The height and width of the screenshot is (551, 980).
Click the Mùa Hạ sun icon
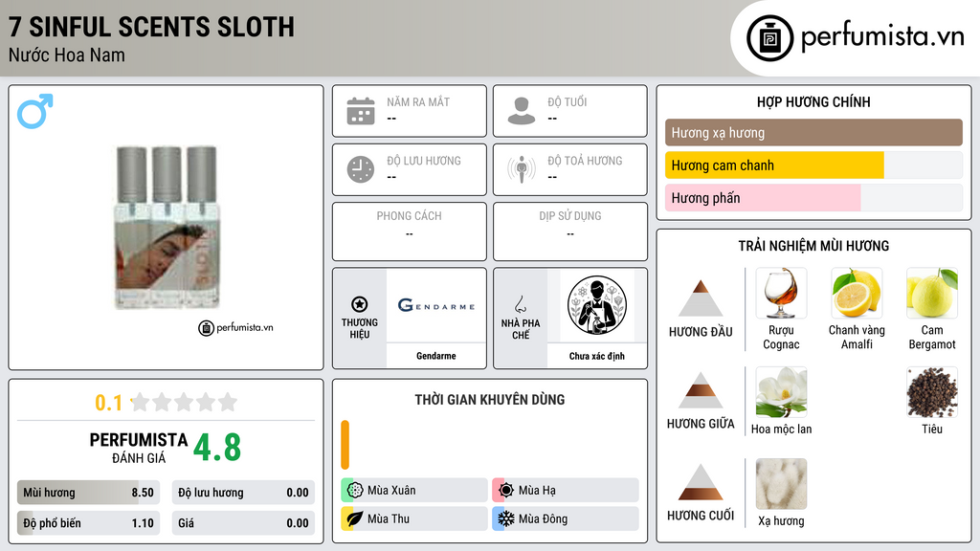click(x=506, y=491)
